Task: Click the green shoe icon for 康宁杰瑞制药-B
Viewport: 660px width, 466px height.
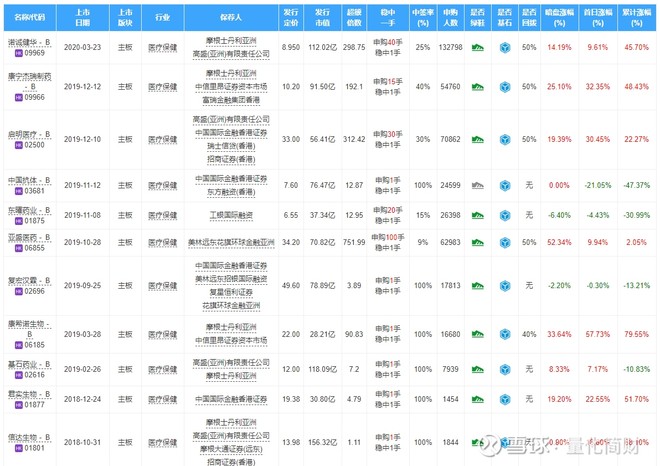Action: 478,87
